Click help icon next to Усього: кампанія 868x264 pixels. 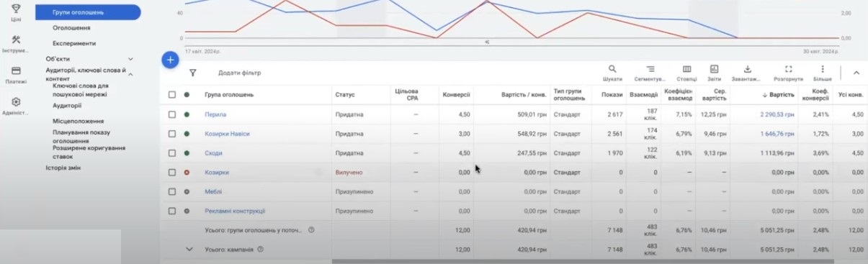[x=261, y=250]
